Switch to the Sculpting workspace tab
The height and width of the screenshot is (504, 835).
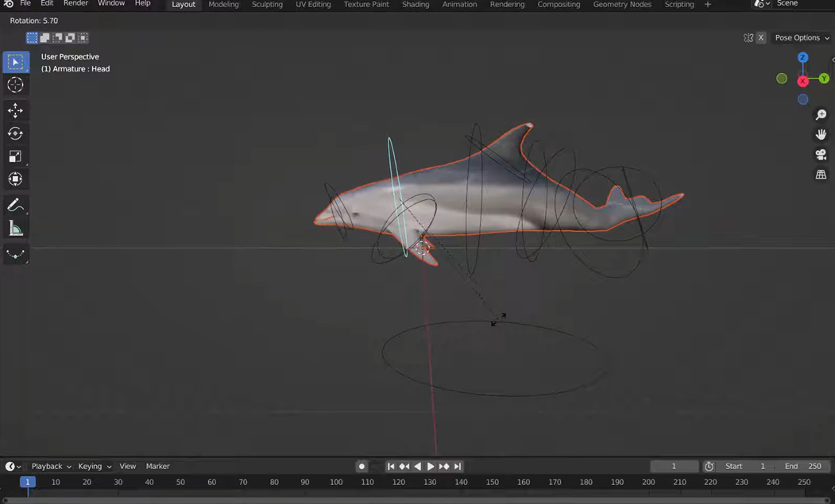coord(267,5)
